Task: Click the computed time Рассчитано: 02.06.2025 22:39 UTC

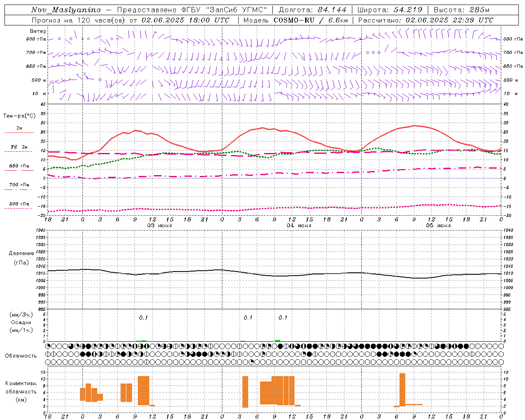Action: coord(426,20)
